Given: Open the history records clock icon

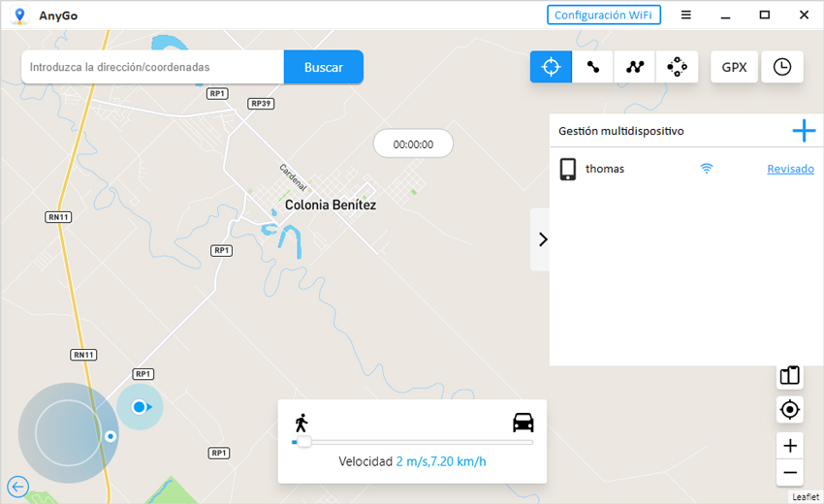Looking at the screenshot, I should click(781, 67).
